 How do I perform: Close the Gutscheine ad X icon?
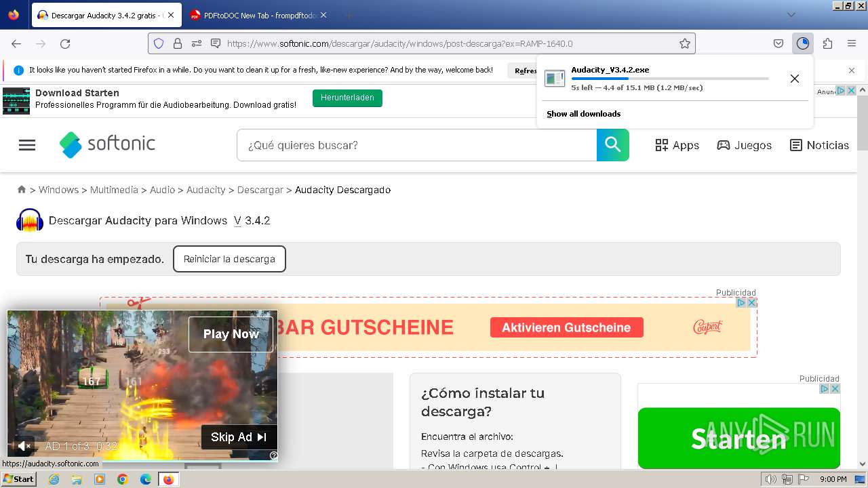coord(751,302)
